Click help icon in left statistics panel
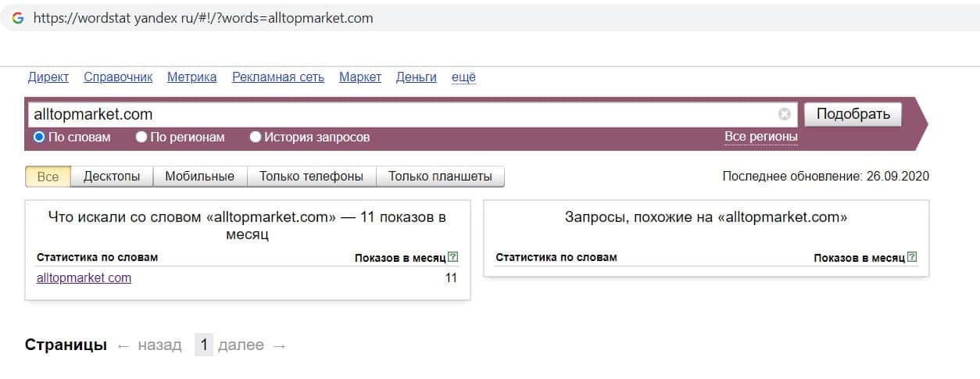This screenshot has height=379, width=980. 453,257
